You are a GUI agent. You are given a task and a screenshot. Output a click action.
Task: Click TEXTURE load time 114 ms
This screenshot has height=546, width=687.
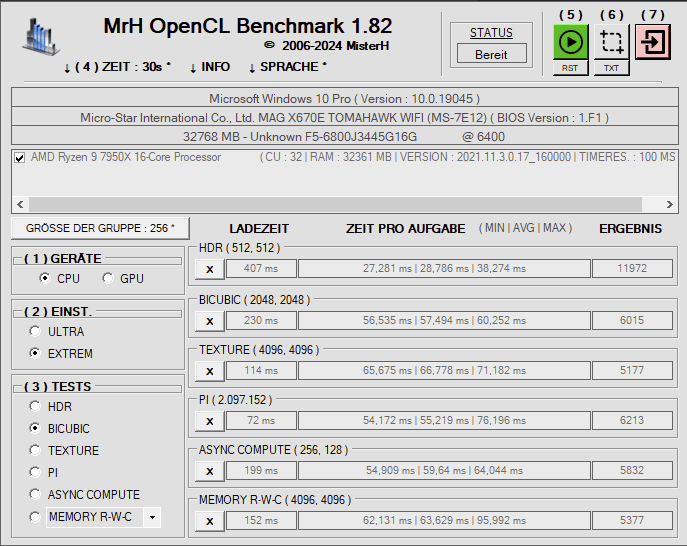point(261,370)
